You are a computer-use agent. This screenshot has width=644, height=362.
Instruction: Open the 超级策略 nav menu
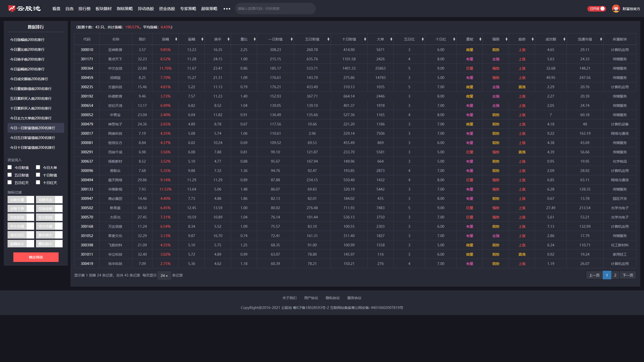(209, 9)
